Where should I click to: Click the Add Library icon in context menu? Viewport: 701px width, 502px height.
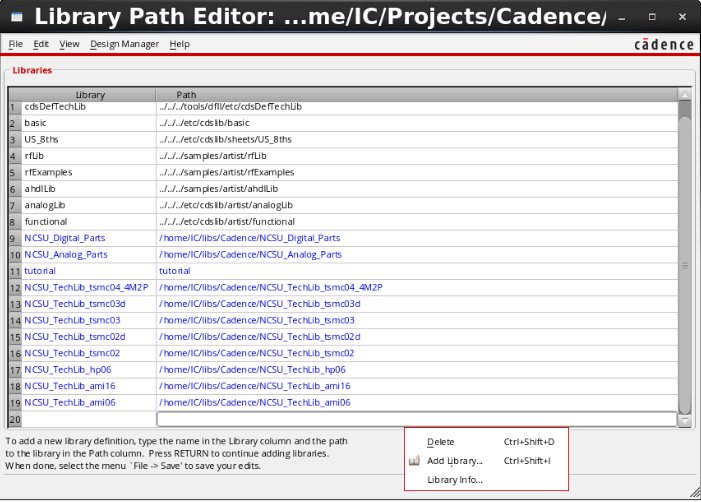pyautogui.click(x=414, y=461)
